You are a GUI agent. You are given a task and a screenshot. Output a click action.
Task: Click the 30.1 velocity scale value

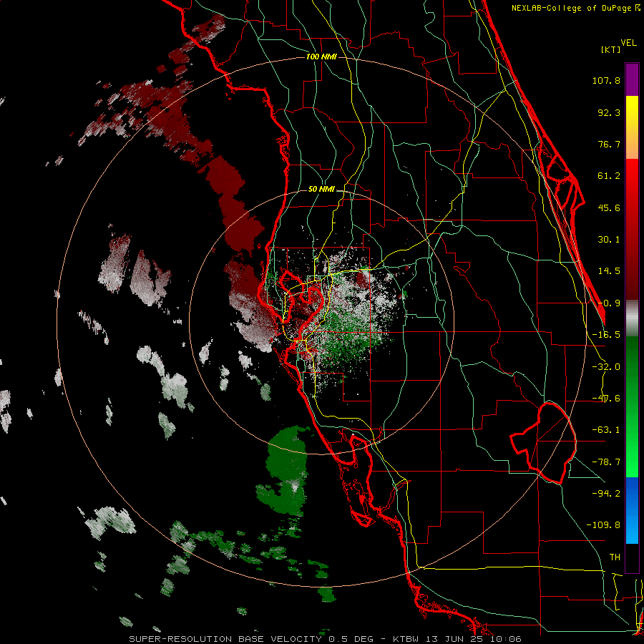(x=609, y=240)
